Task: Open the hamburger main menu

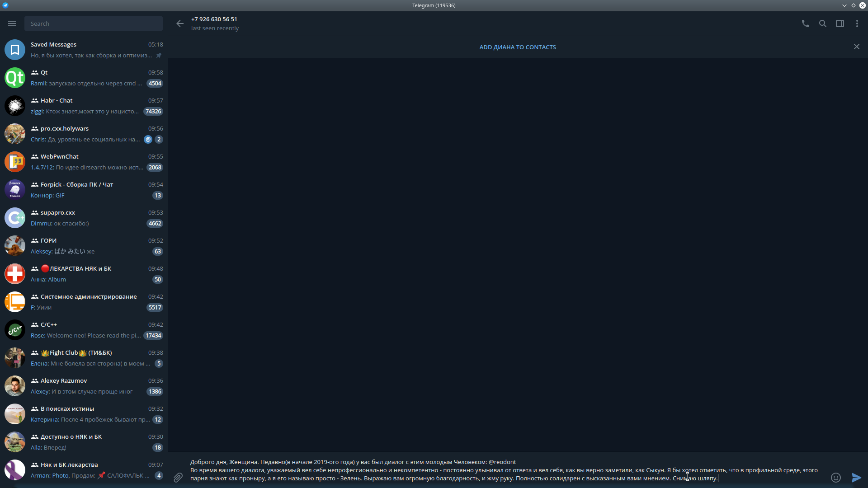Action: pyautogui.click(x=12, y=23)
